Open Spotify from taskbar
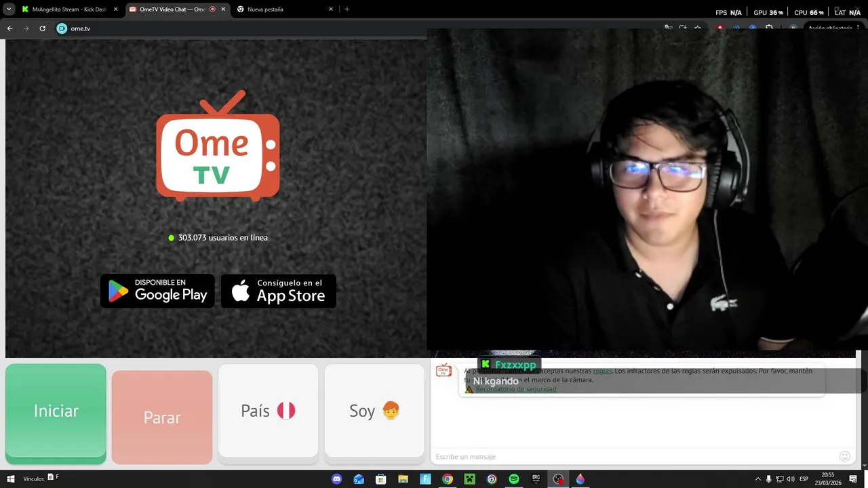 513,479
